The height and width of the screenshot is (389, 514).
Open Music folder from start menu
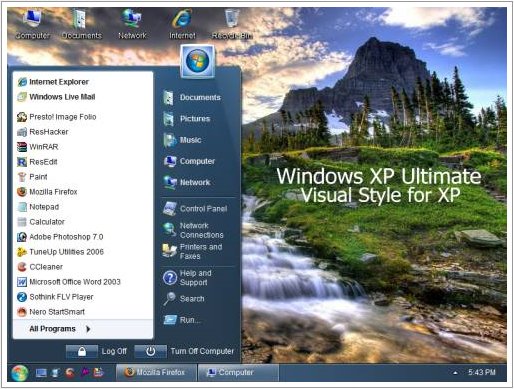click(182, 140)
